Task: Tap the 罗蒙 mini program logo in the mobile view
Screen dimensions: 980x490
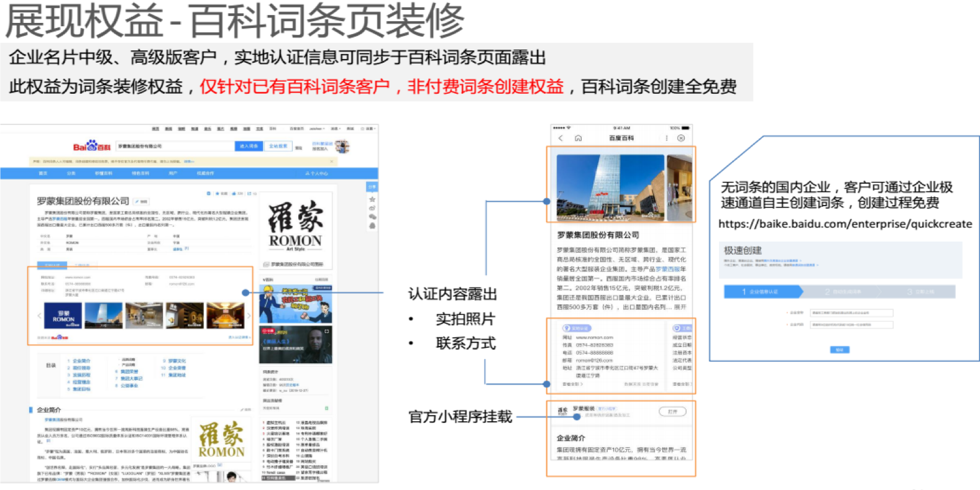Action: pos(562,411)
